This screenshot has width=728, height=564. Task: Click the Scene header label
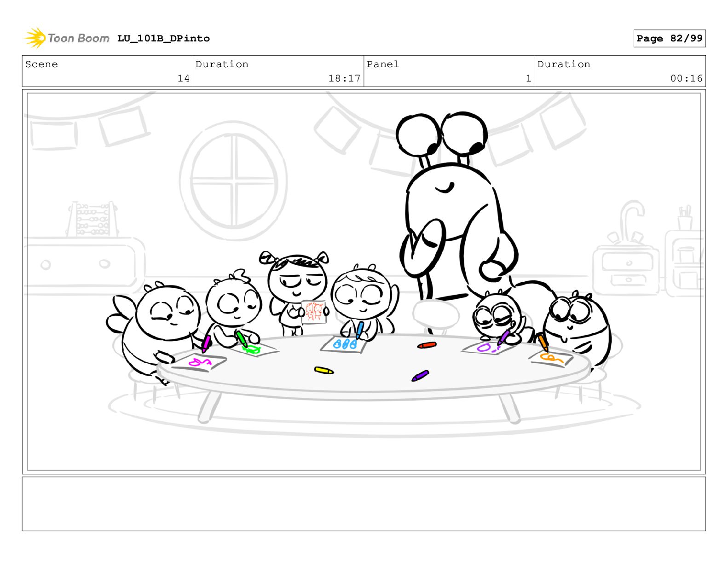(x=41, y=64)
